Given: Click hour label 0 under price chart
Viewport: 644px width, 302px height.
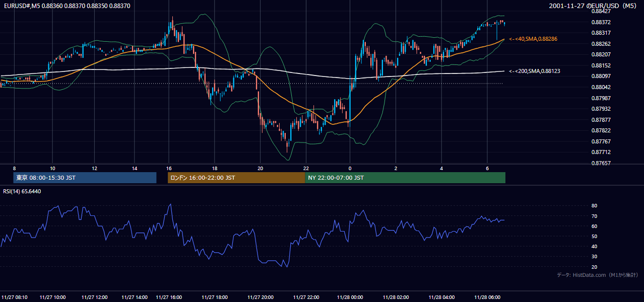Looking at the screenshot, I should coord(350,168).
